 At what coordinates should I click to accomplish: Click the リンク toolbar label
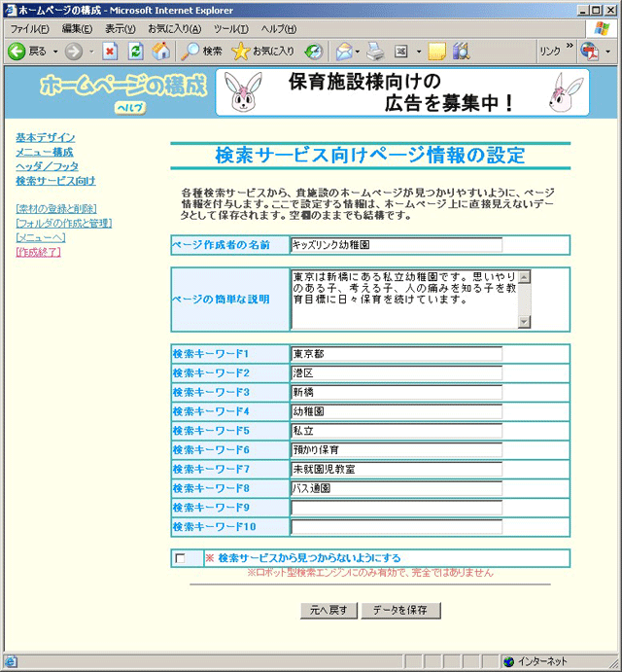pyautogui.click(x=550, y=52)
